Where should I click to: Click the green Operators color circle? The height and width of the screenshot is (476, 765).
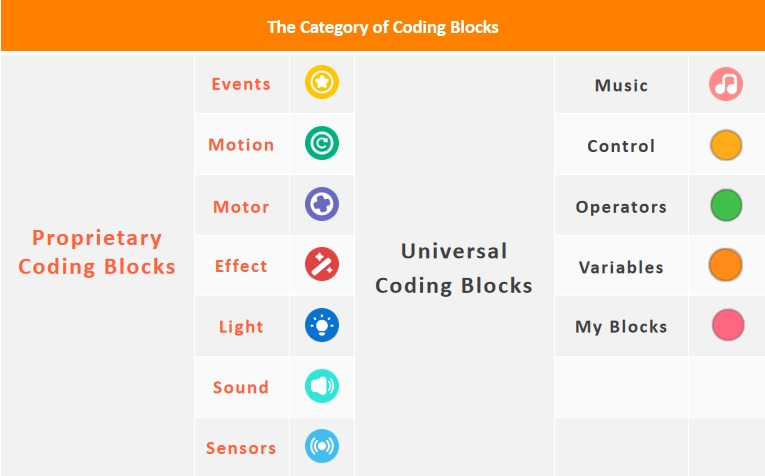tap(726, 206)
